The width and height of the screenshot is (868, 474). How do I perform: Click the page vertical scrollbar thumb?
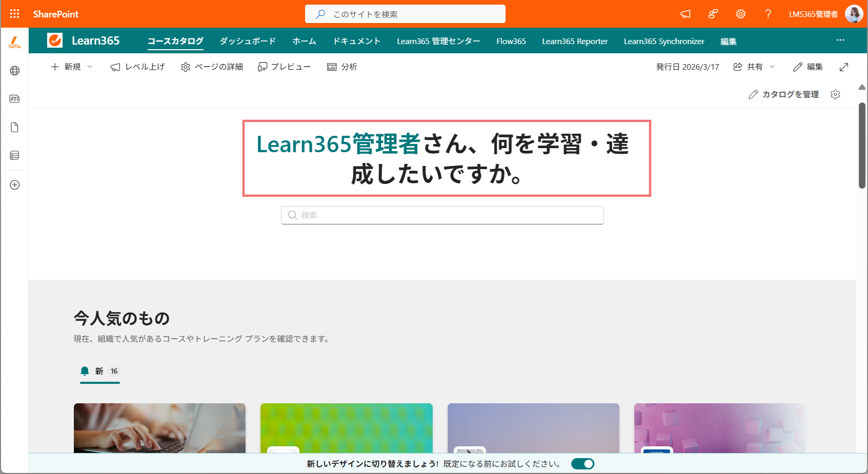tap(862, 146)
